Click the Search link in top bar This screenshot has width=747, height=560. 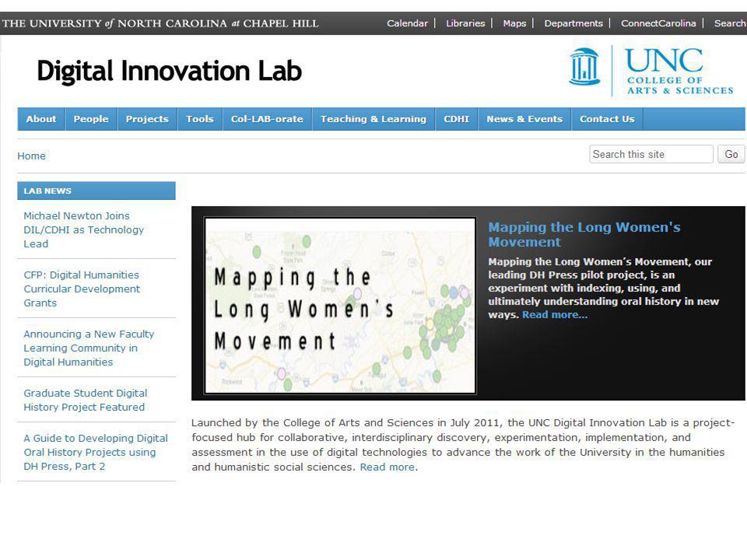click(x=730, y=23)
